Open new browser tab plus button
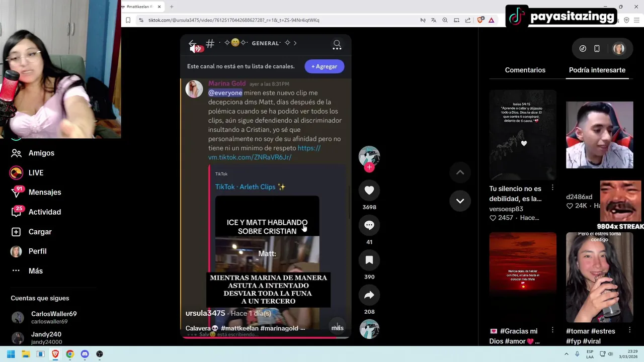The image size is (644, 362). coord(172,7)
